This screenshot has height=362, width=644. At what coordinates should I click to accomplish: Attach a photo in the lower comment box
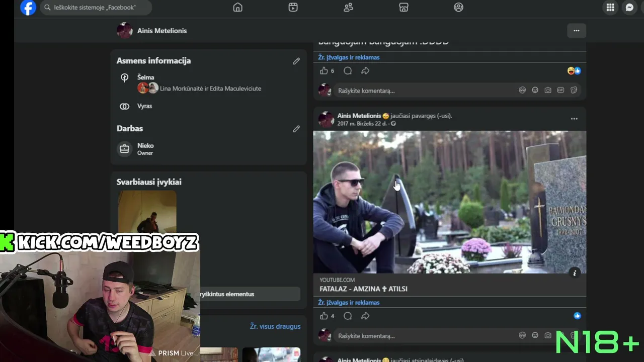click(x=548, y=335)
